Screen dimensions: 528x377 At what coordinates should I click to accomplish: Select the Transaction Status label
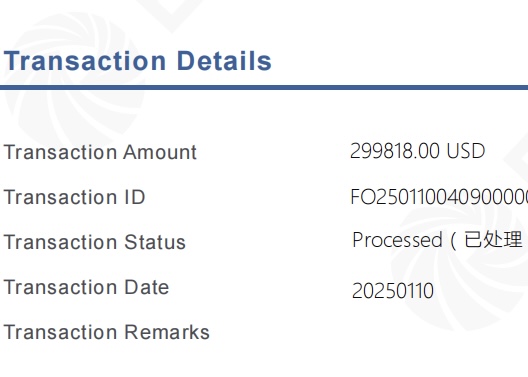click(95, 242)
